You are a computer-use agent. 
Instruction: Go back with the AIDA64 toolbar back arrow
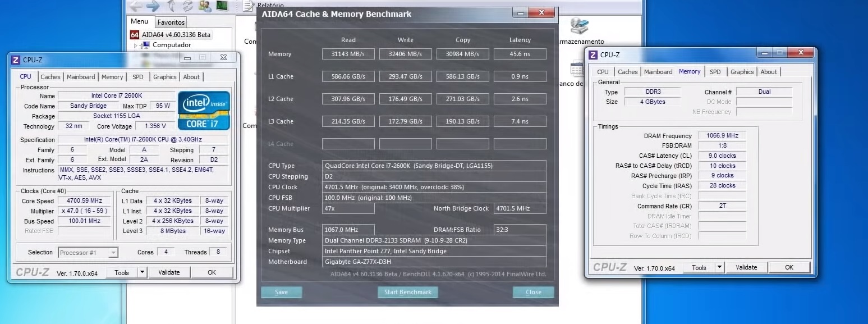point(135,6)
